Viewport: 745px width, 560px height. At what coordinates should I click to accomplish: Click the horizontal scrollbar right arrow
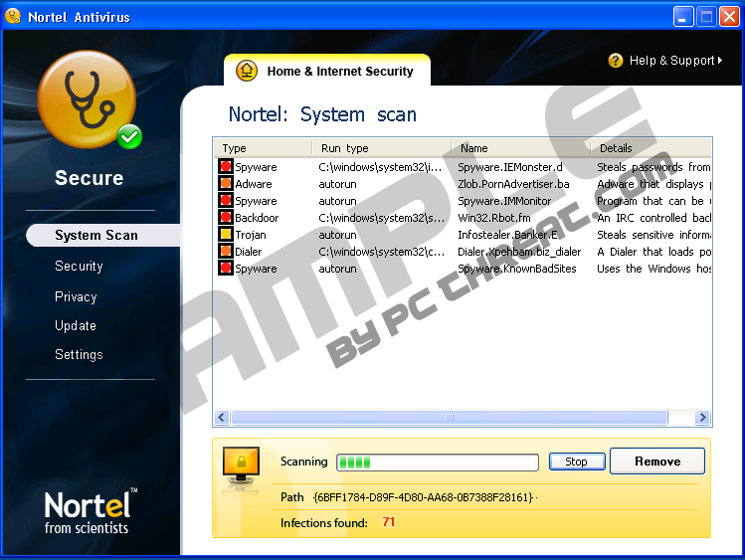pyautogui.click(x=703, y=418)
